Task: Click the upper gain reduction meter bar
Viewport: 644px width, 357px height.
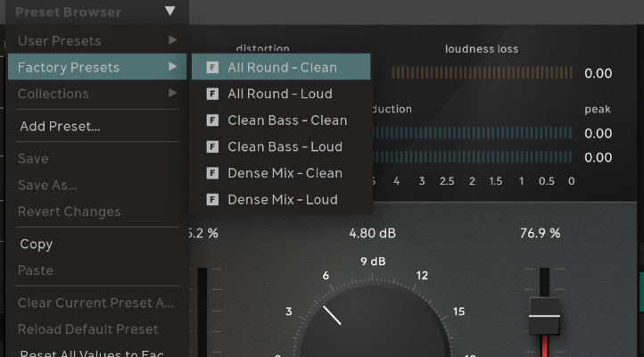Action: point(473,133)
